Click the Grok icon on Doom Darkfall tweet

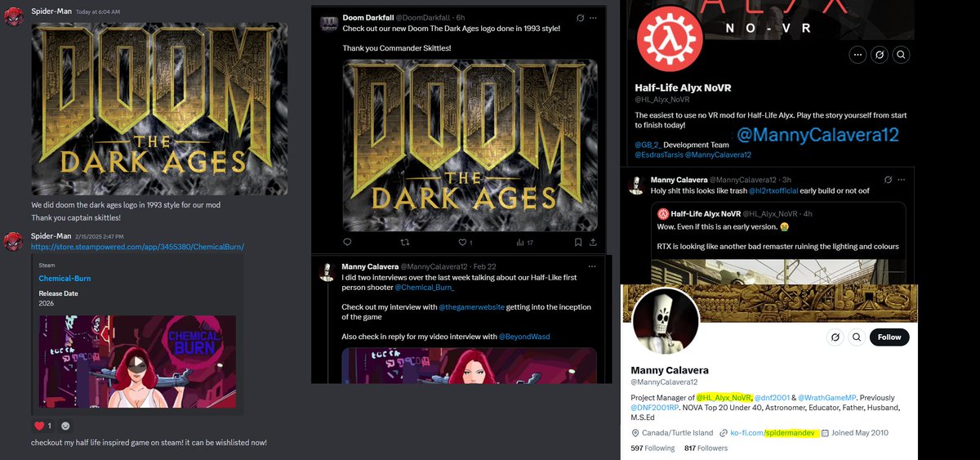point(581,17)
